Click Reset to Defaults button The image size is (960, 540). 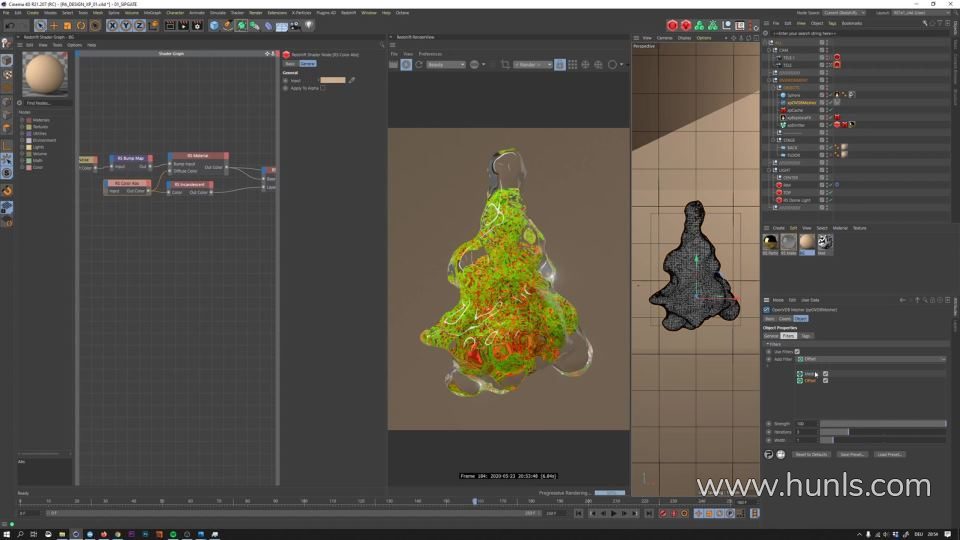(811, 455)
